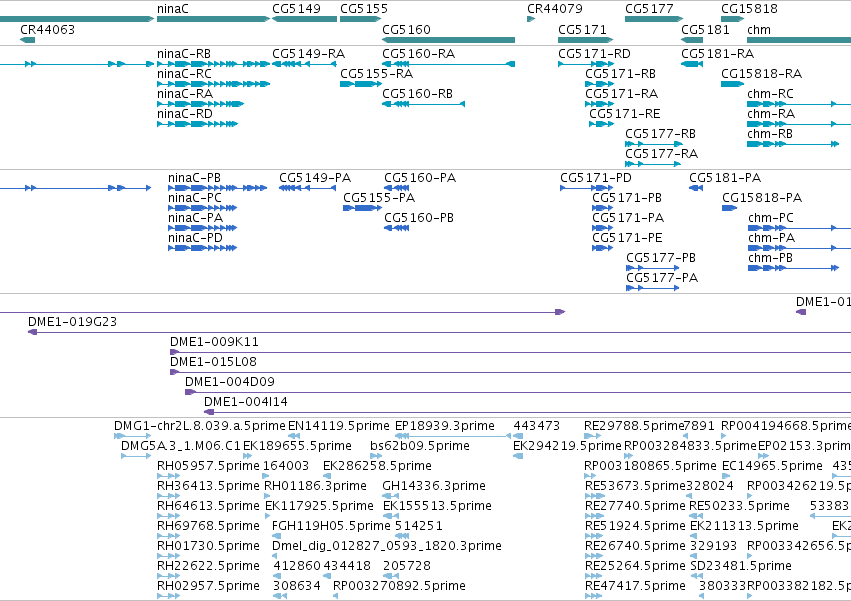Screen dimensions: 851x601
Task: Click the EP18939.3prime EST label
Action: (x=444, y=426)
